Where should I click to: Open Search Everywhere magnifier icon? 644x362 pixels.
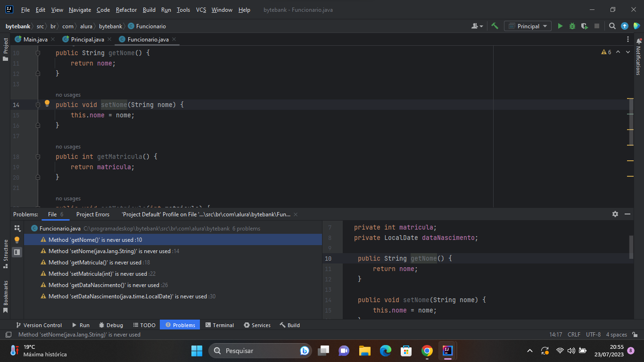click(612, 26)
